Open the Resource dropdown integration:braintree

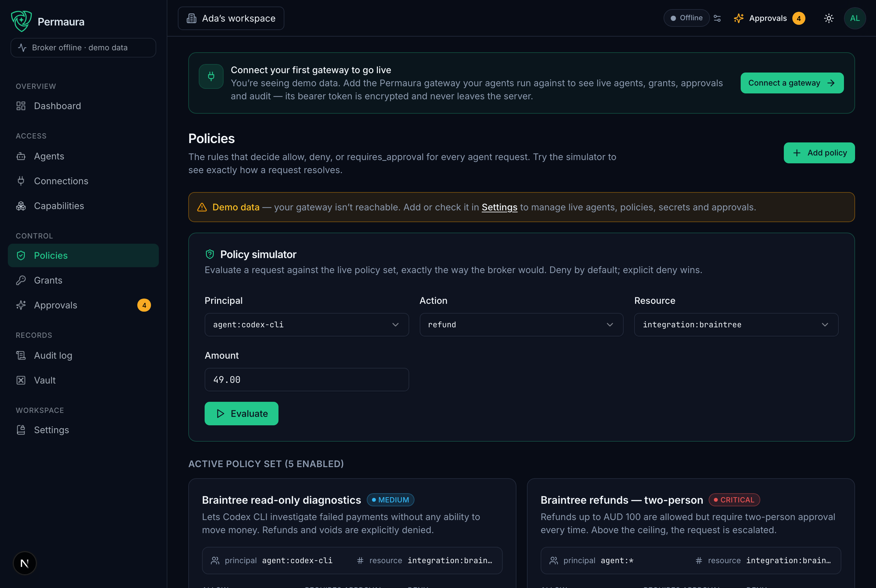736,324
